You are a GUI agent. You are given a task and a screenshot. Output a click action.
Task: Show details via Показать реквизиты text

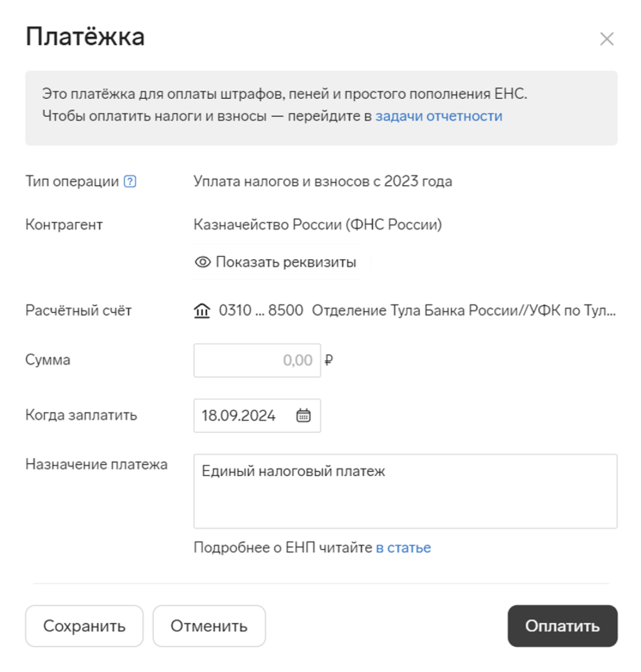pos(286,262)
